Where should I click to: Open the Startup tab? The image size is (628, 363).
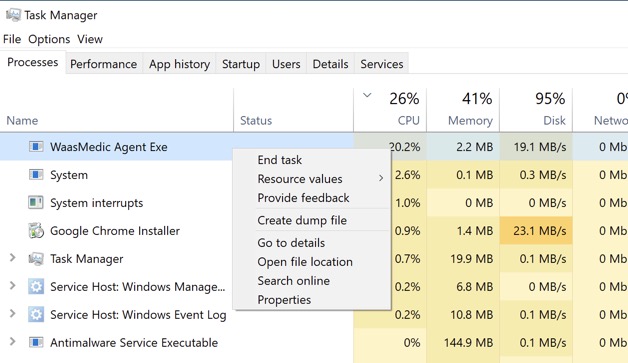241,64
